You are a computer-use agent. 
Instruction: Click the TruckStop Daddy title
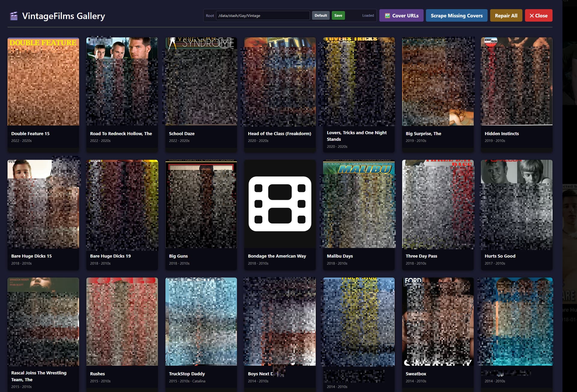coord(187,374)
